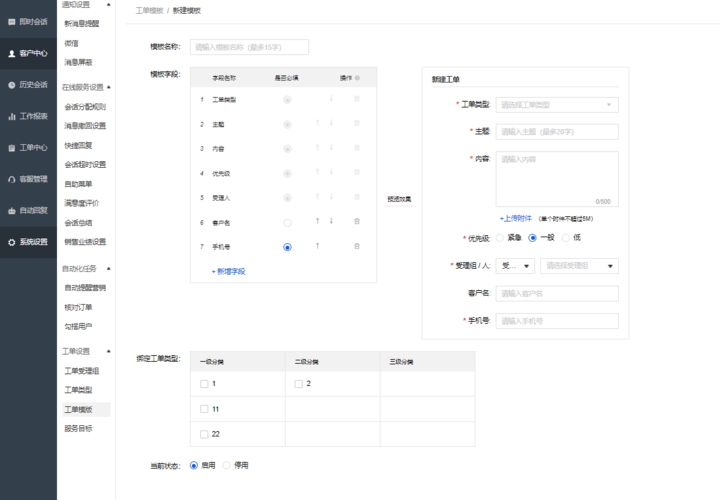Focus the 模板名称 input field
Screen dimensions: 721x500
click(249, 47)
